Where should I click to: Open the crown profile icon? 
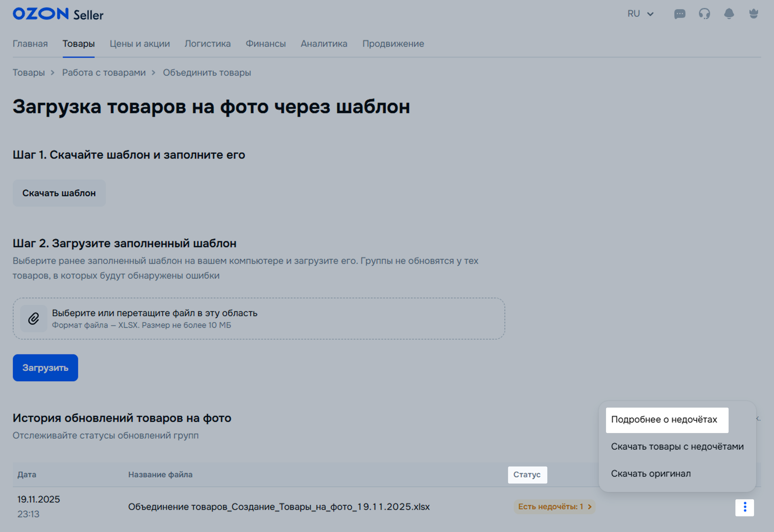click(x=753, y=14)
